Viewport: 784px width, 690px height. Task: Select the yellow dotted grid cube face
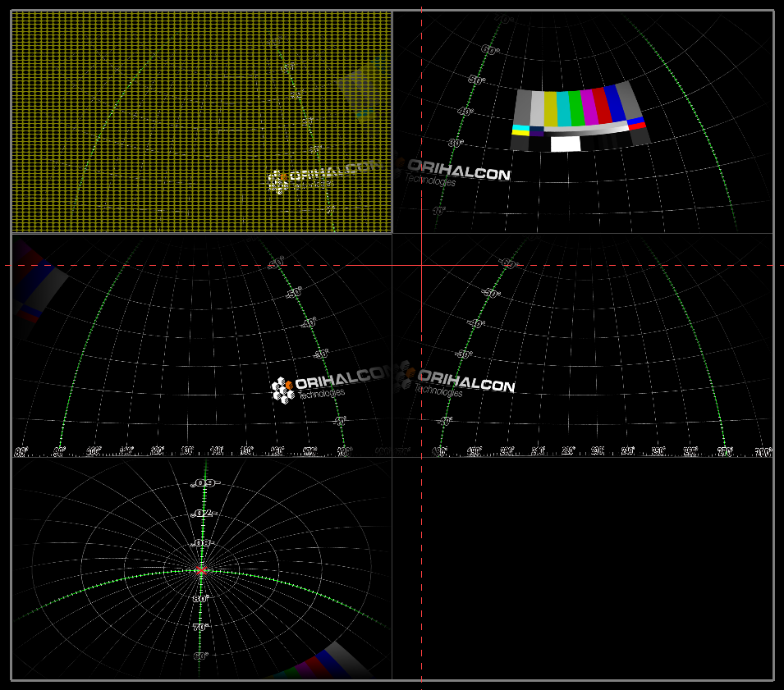point(201,122)
